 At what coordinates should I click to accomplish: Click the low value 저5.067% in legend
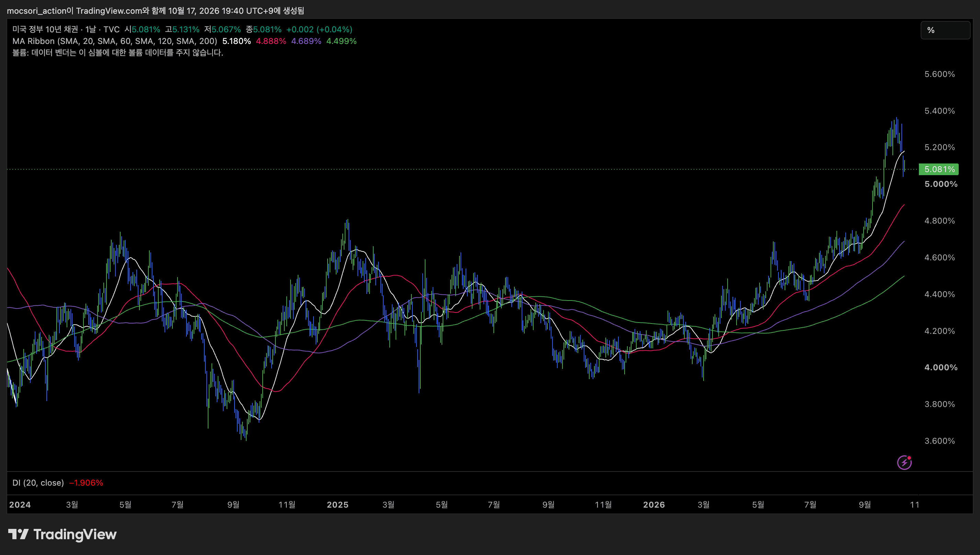click(223, 29)
